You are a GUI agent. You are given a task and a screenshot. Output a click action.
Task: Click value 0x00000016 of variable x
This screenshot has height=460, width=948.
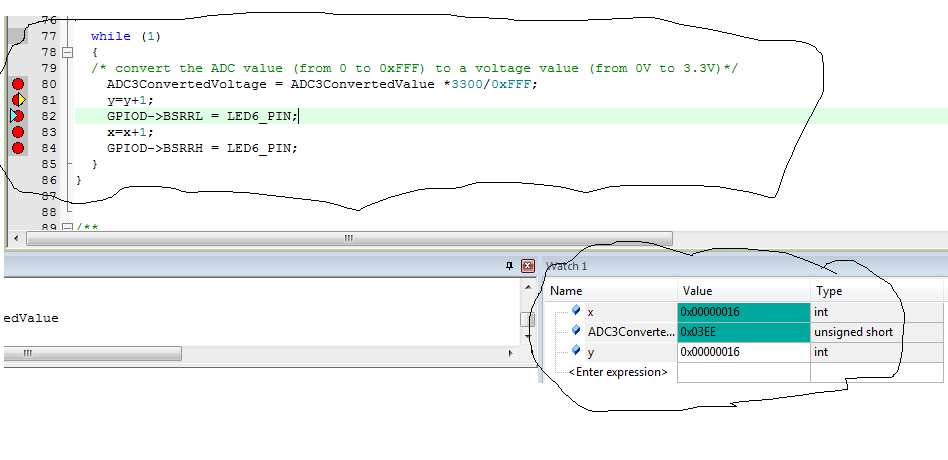[x=744, y=312]
